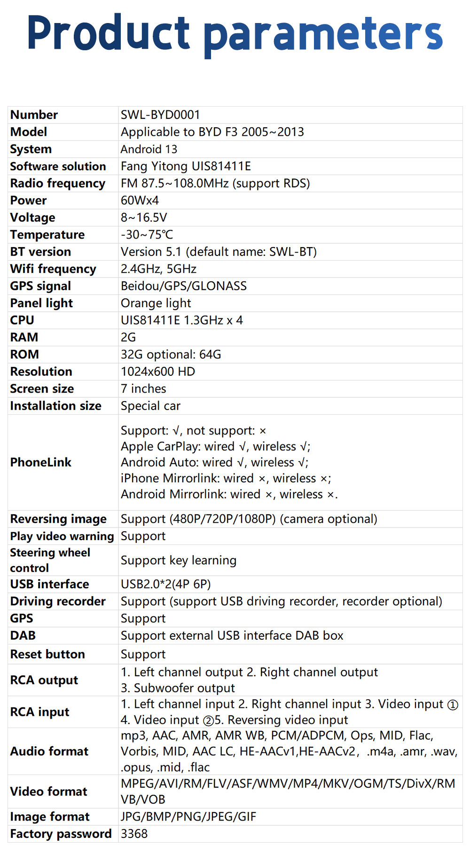Click the "Product parameters" heading
The image size is (470, 868).
point(235,33)
